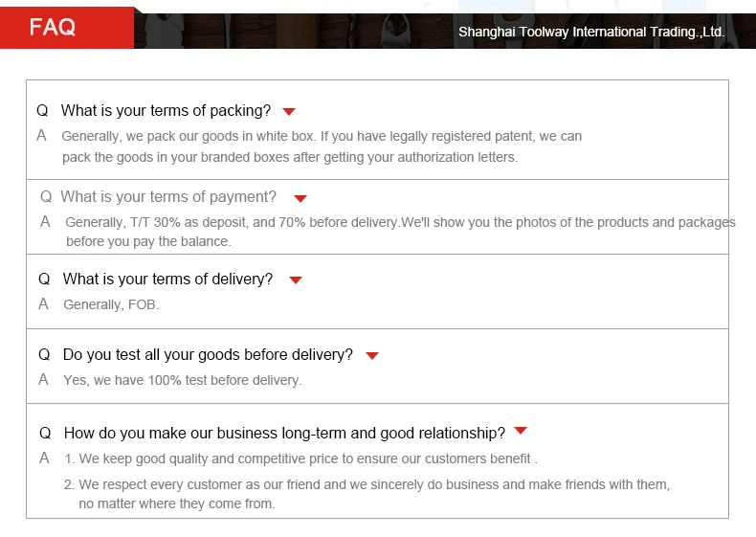Image resolution: width=756 pixels, height=537 pixels.
Task: Collapse the terms of delivery red arrow
Action: click(296, 280)
